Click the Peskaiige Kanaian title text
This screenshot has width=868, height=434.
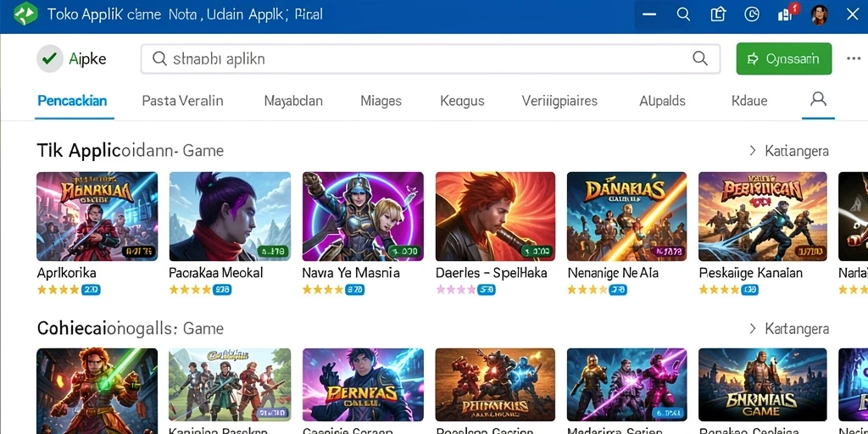(x=751, y=273)
